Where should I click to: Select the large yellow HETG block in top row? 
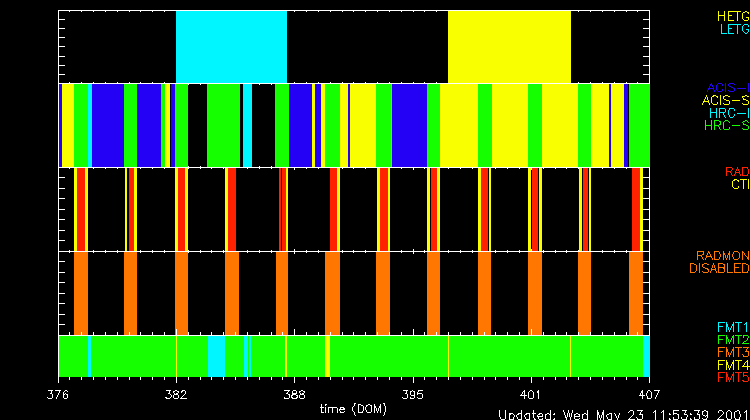click(509, 47)
